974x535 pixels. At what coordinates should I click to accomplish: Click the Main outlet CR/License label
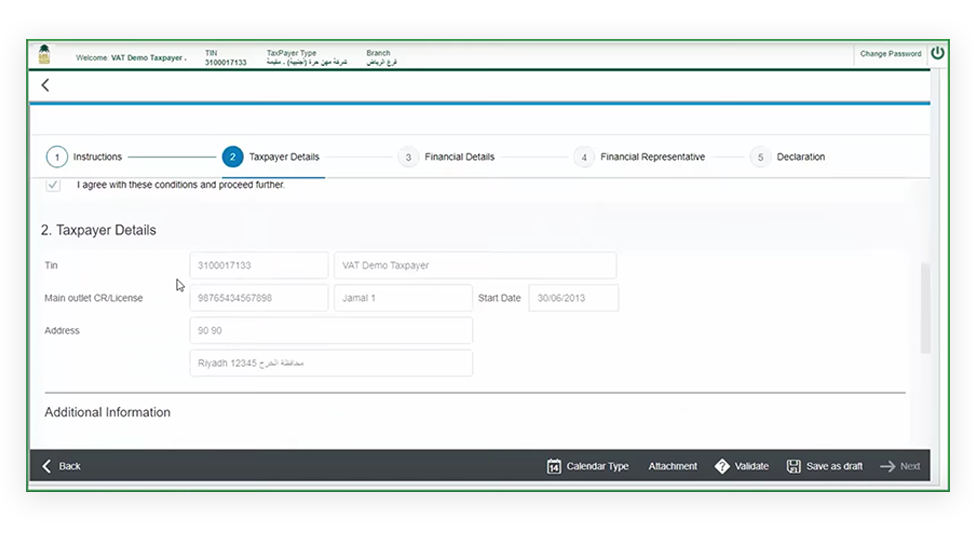[x=94, y=298]
